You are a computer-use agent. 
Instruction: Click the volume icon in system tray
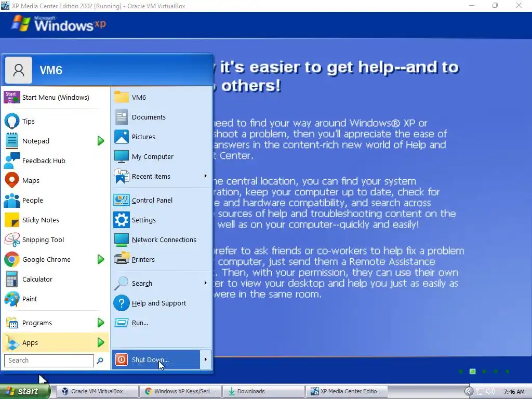point(490,391)
